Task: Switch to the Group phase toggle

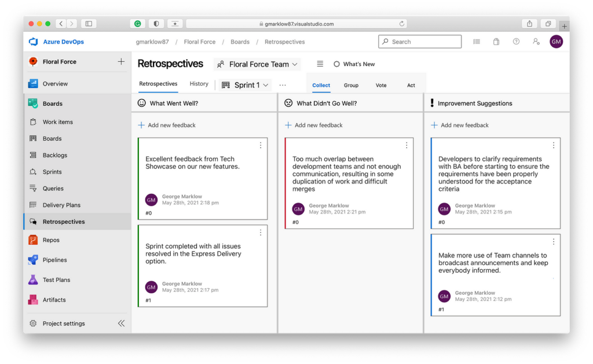Action: [x=351, y=84]
